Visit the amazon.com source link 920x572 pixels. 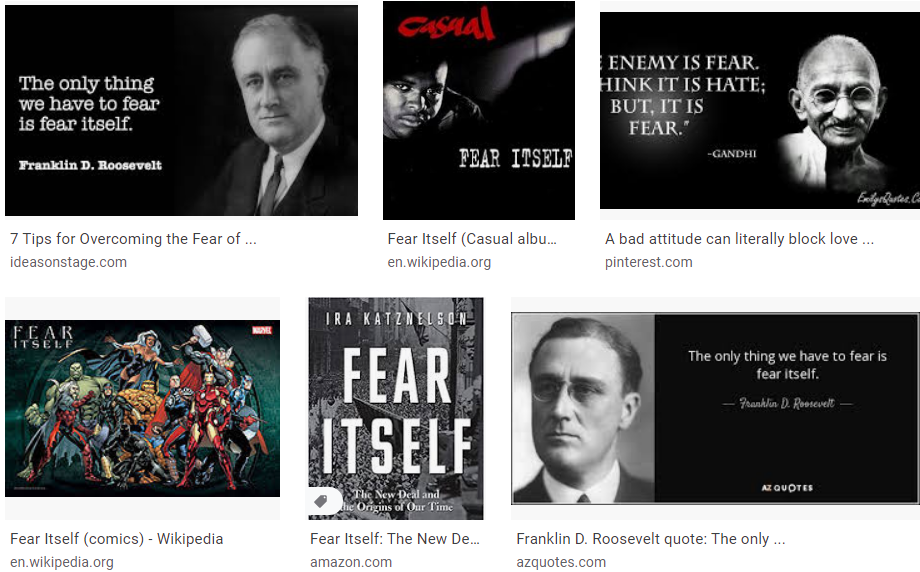[x=351, y=562]
